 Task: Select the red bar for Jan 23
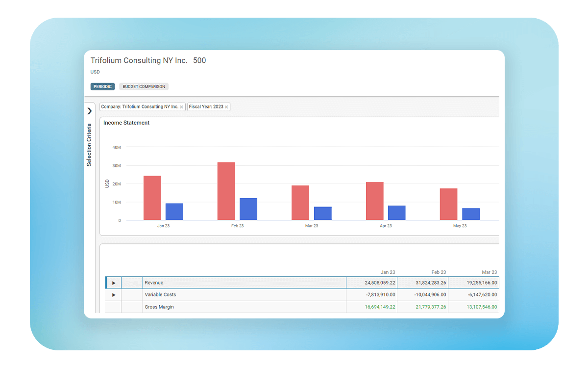point(152,198)
